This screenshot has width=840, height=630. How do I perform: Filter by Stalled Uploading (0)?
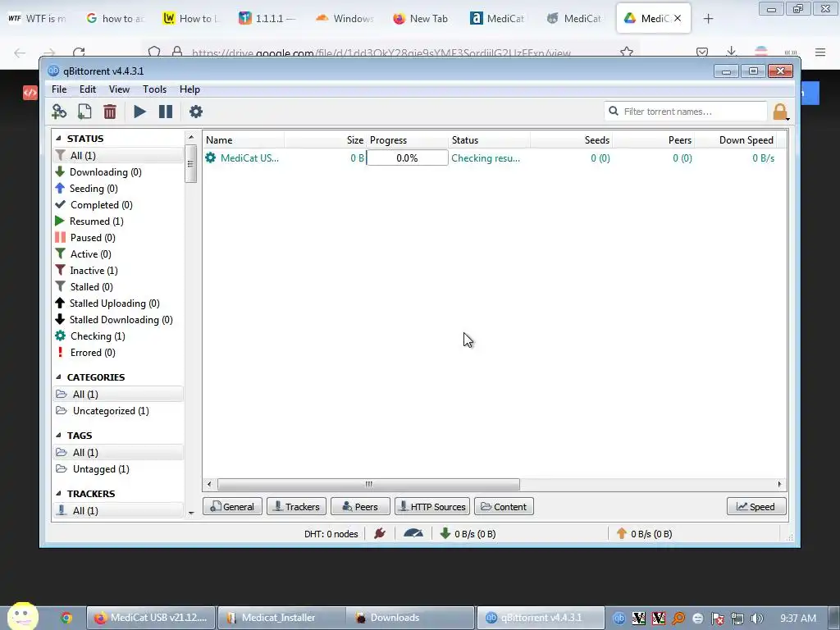118,304
